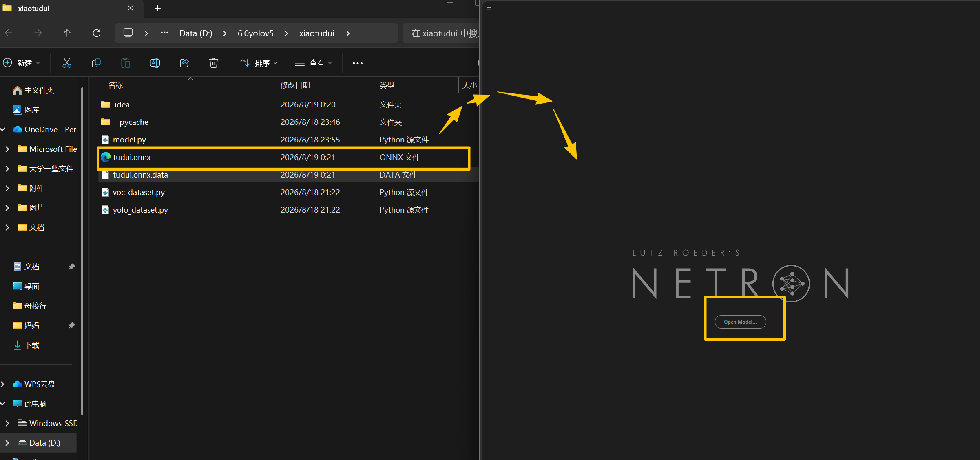Expand chevron after Data (D:) breadcrumb
Viewport: 980px width, 460px height.
pyautogui.click(x=225, y=33)
